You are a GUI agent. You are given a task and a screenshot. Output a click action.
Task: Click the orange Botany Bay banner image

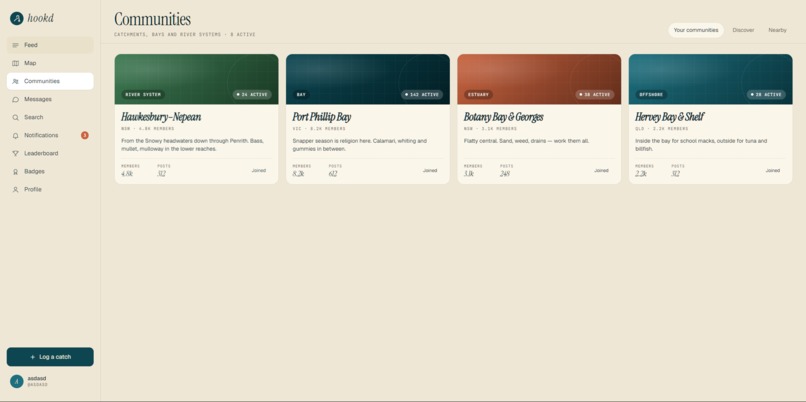pyautogui.click(x=539, y=79)
